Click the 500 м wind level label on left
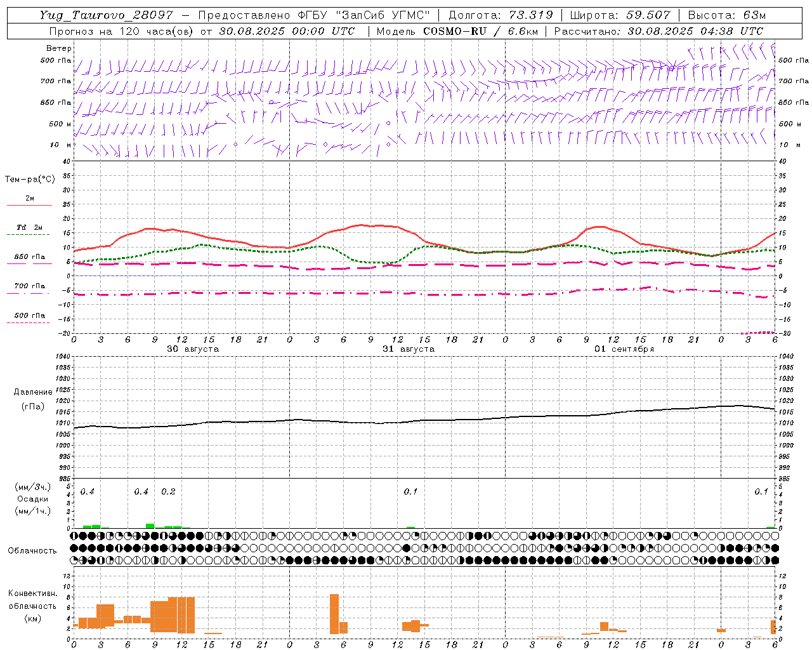 tap(60, 124)
